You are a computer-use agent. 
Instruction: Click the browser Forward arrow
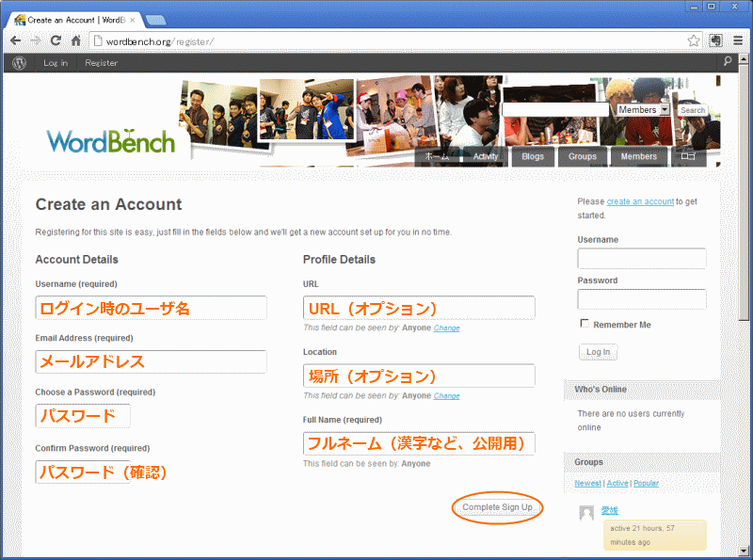[x=36, y=40]
